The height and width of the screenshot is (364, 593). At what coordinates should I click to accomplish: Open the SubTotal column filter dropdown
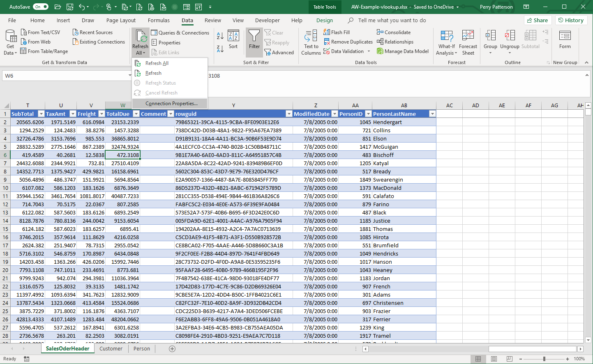coord(41,114)
